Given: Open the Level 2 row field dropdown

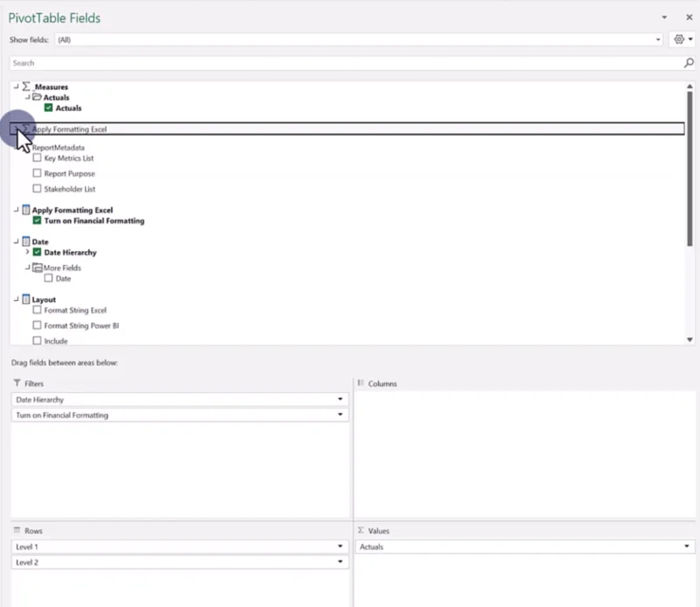Looking at the screenshot, I should pos(340,562).
